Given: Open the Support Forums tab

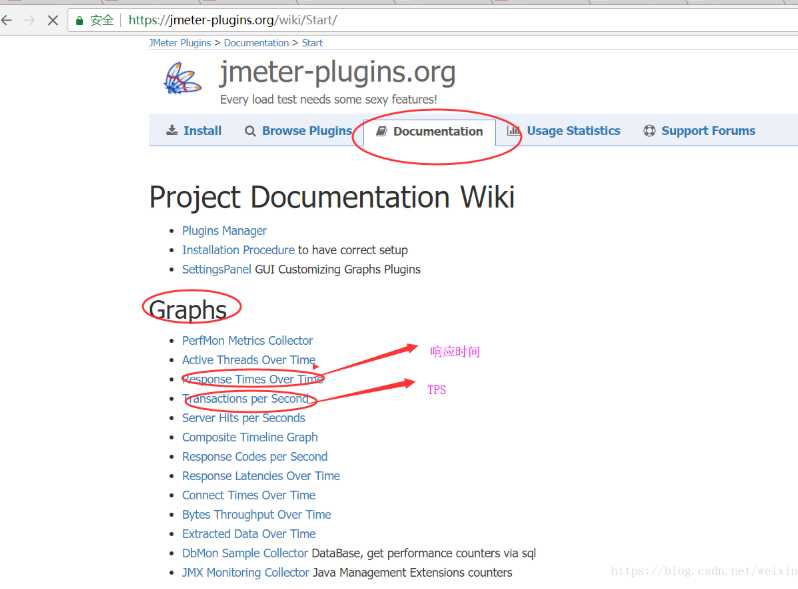Looking at the screenshot, I should 699,131.
